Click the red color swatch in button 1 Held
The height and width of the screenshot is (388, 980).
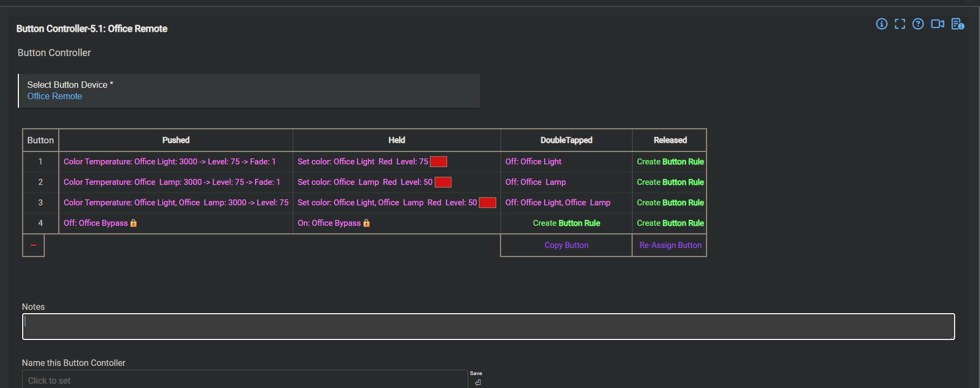438,162
